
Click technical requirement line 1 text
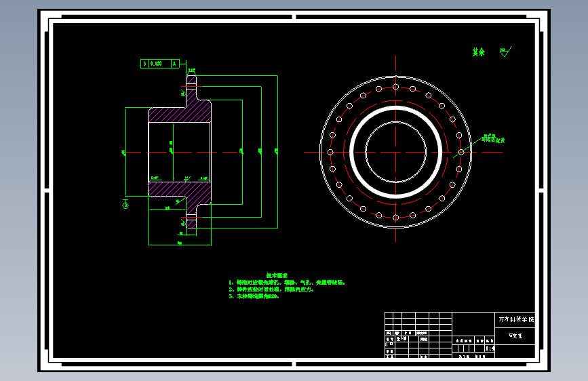pos(287,283)
